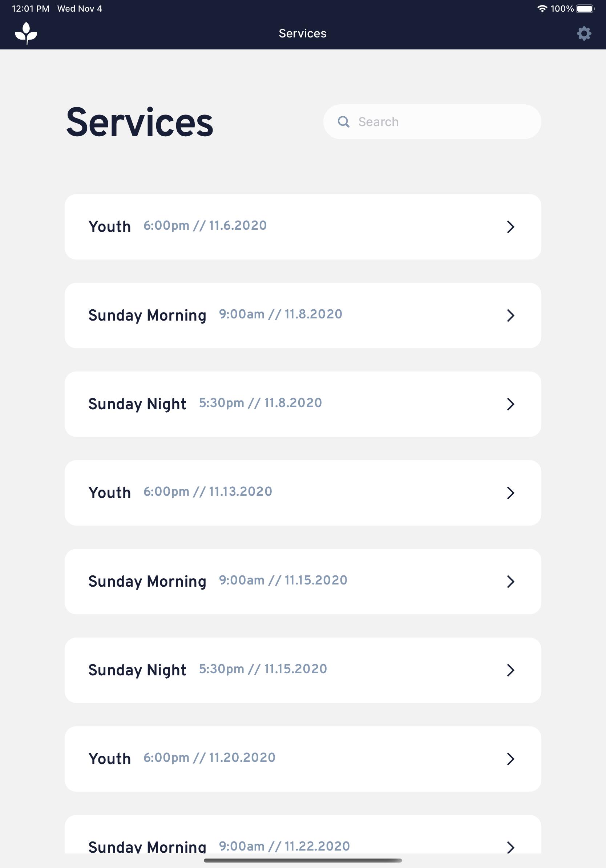Select chevron on Sunday Night 11.15.2020
This screenshot has width=606, height=868.
(x=510, y=670)
